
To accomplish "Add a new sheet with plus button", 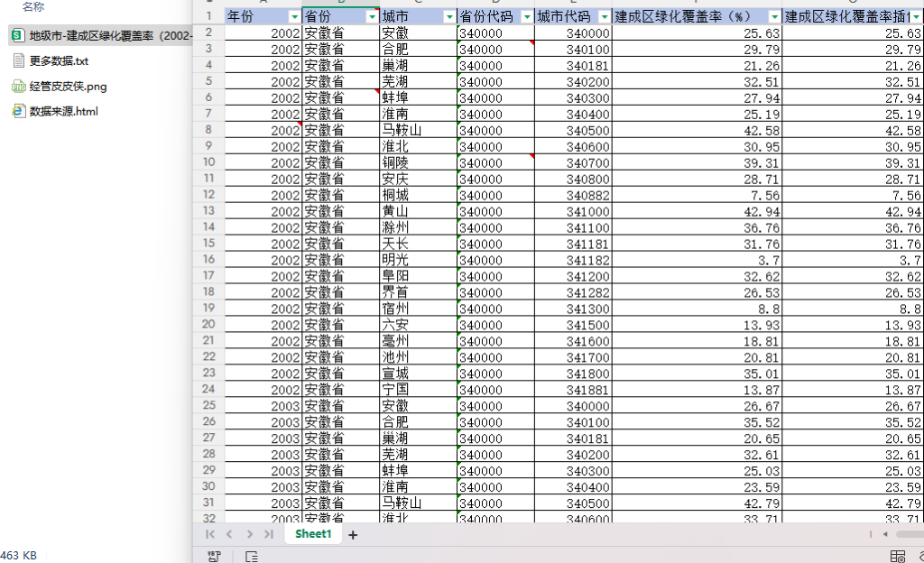I will coord(353,535).
